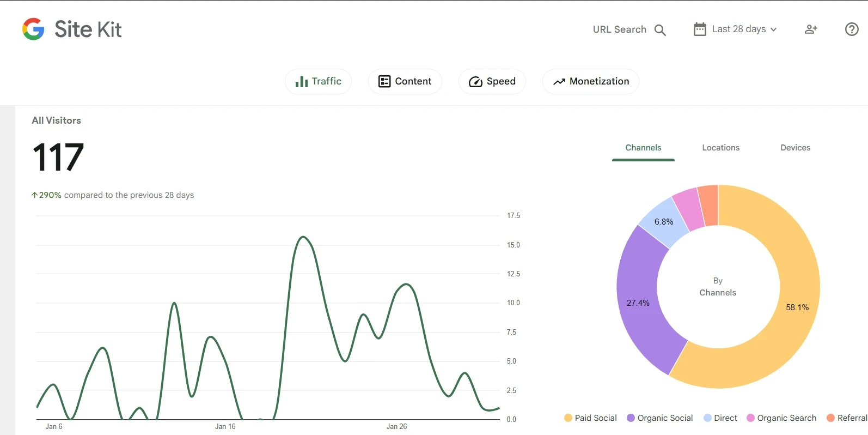Select the Channels tab
Screen dimensions: 868x435
(x=643, y=148)
